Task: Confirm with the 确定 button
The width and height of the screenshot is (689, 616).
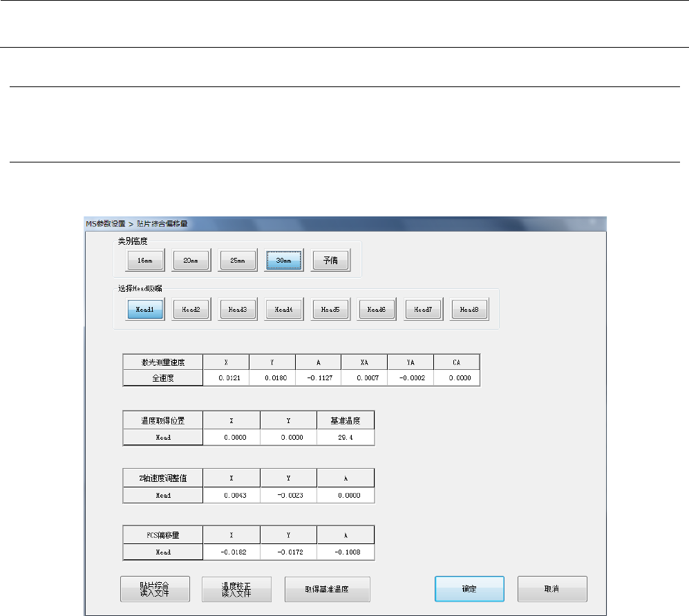Action: [x=469, y=589]
